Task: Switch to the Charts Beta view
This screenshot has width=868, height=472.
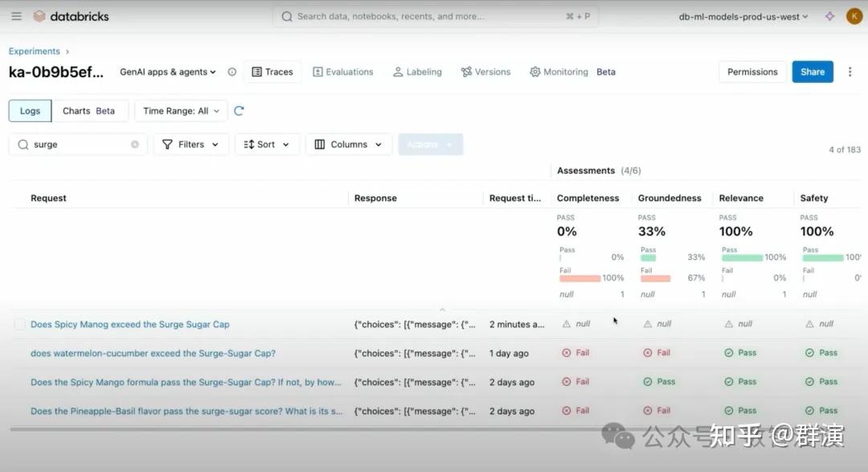Action: point(88,111)
